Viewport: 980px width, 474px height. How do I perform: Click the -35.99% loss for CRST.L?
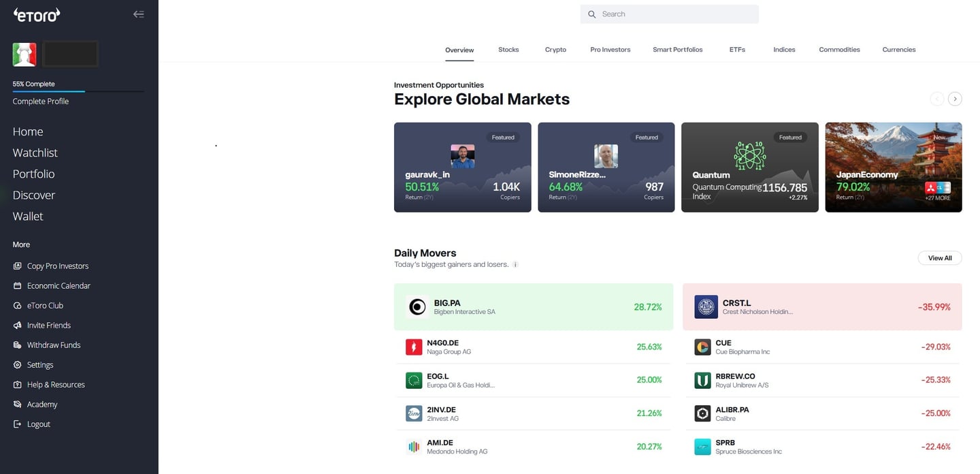(934, 307)
